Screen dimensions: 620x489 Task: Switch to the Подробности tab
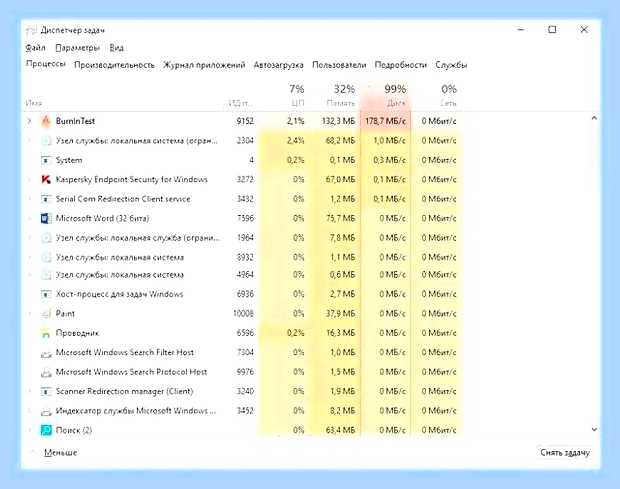pyautogui.click(x=401, y=65)
